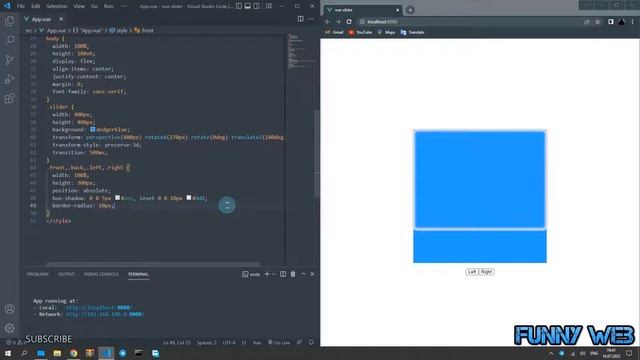Image resolution: width=640 pixels, height=360 pixels.
Task: Click the Left button in browser page
Action: click(472, 272)
